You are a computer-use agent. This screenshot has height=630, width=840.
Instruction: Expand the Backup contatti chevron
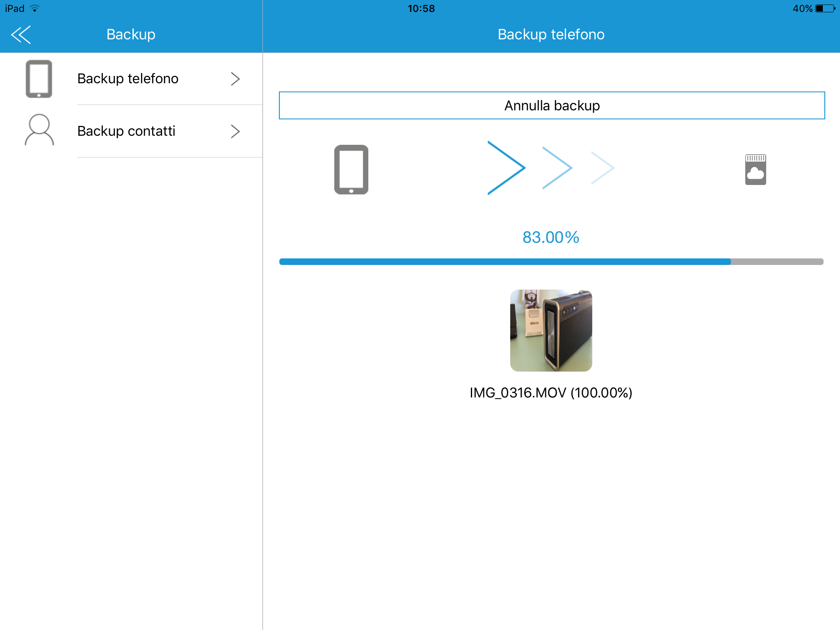coord(235,131)
